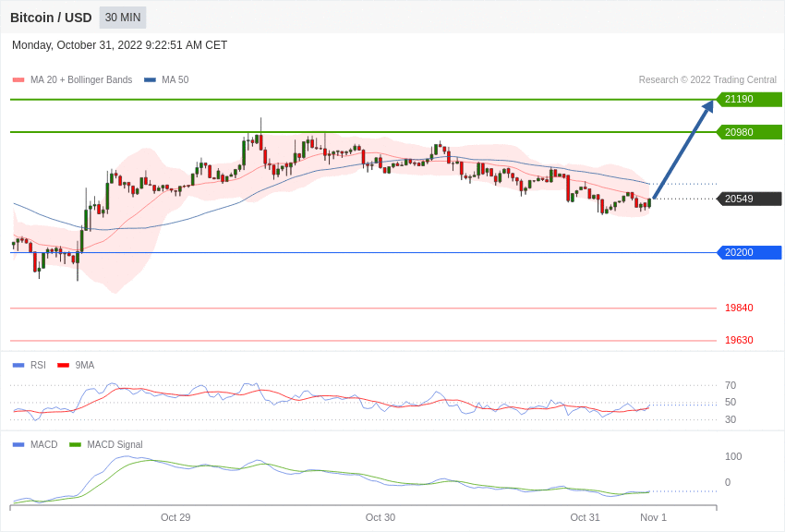
Task: Click the blue MA 50 legend swatch
Action: pyautogui.click(x=150, y=80)
